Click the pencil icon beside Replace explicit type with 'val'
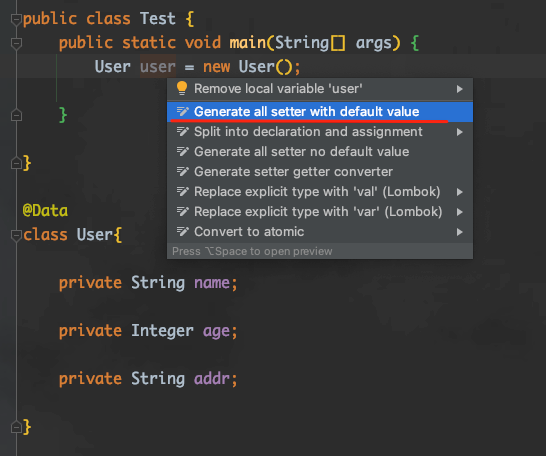Image resolution: width=546 pixels, height=456 pixels. pyautogui.click(x=182, y=191)
